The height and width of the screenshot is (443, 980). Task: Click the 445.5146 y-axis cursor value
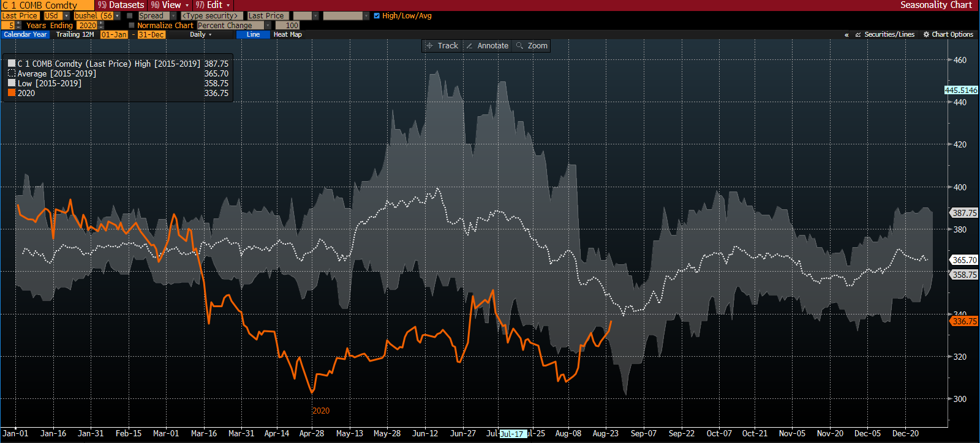(961, 90)
